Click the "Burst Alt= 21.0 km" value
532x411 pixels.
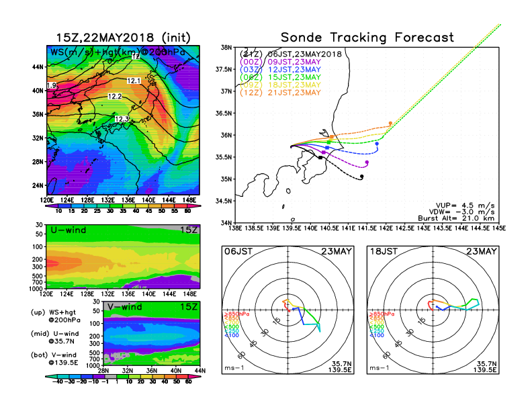pos(456,218)
